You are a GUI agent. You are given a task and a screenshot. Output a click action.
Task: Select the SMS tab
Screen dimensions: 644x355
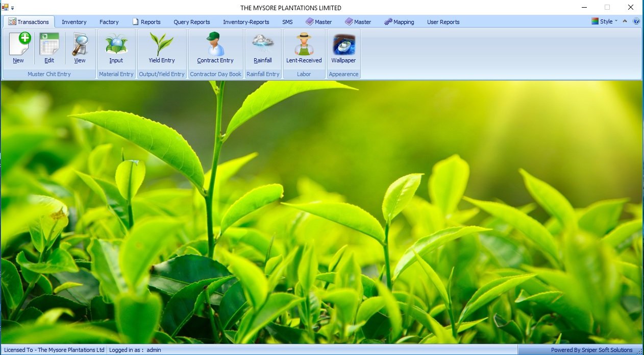click(x=287, y=22)
